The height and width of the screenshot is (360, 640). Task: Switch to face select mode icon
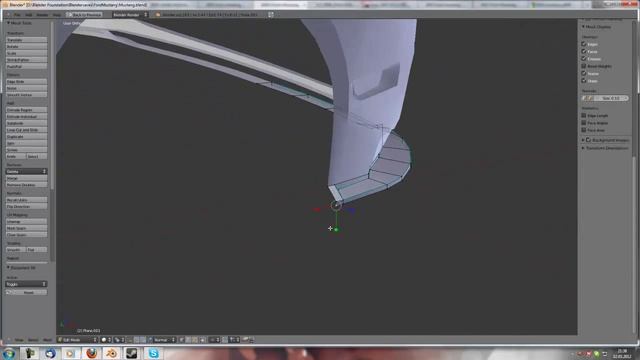coord(195,340)
